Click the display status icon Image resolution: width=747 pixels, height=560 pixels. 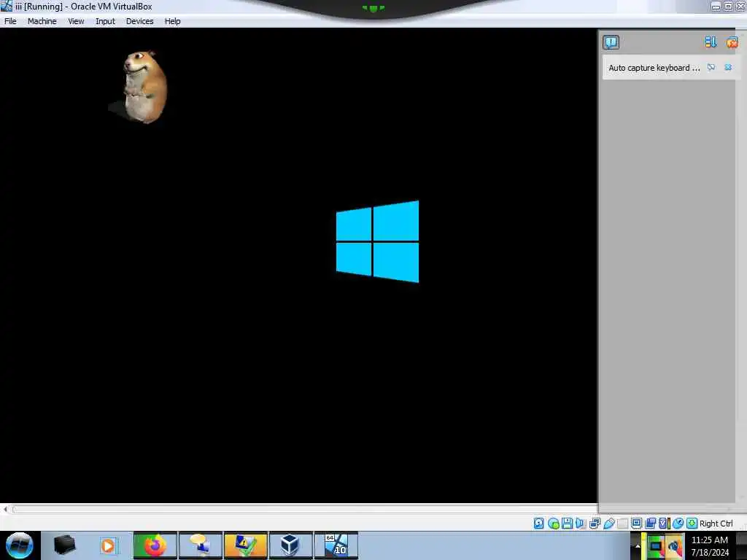(x=636, y=524)
